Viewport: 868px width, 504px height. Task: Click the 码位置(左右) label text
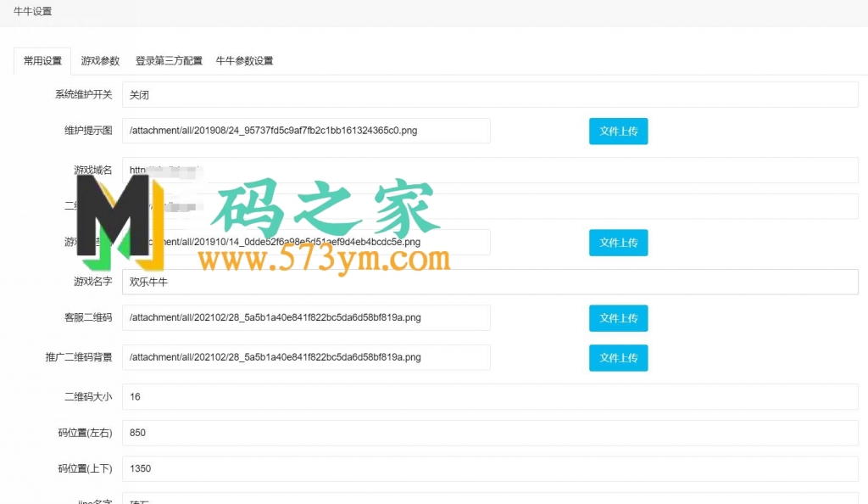pyautogui.click(x=86, y=433)
